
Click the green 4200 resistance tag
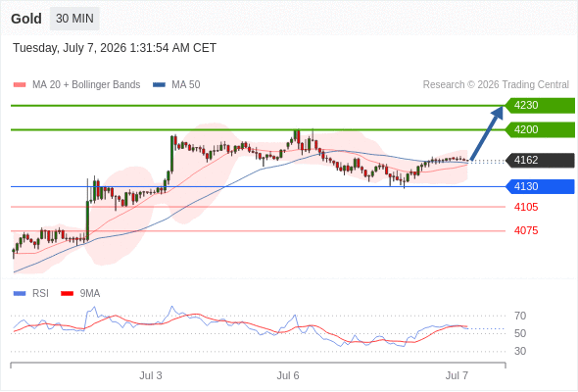pos(540,129)
